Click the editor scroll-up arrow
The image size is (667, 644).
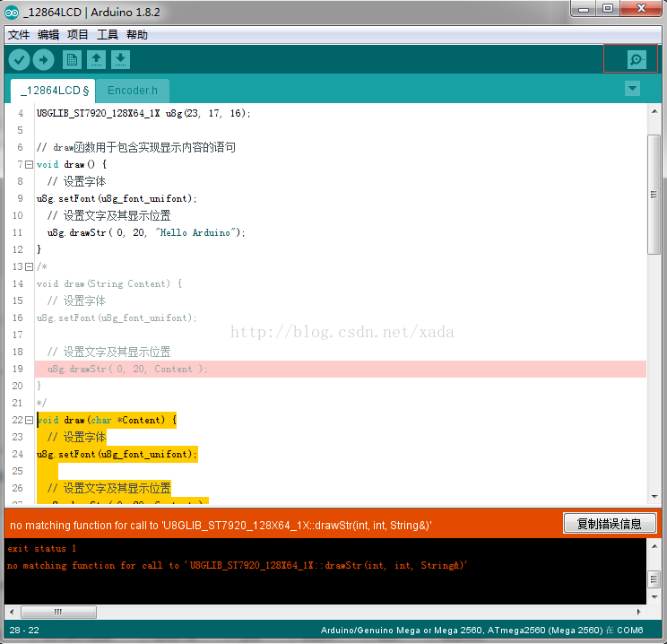pos(654,111)
